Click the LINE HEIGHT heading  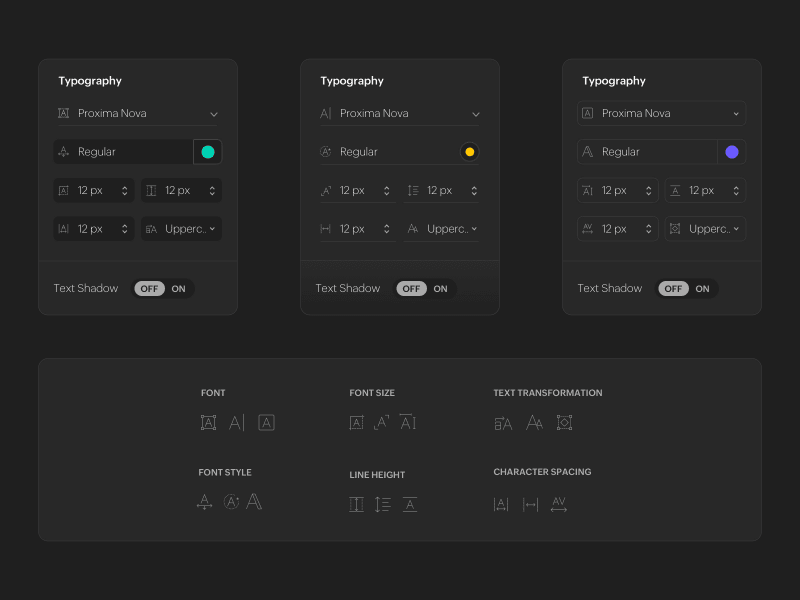tap(377, 475)
